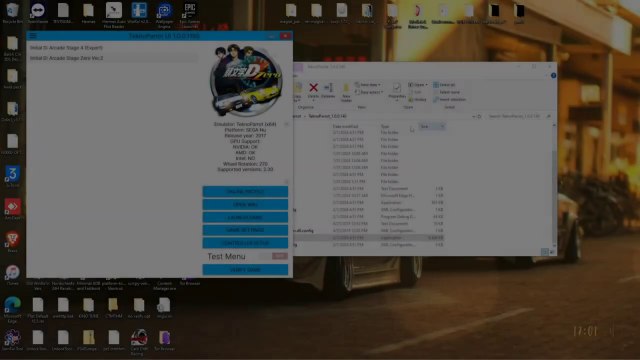Select Initial D: Arcade Stage 4 (Export)
640x360 pixels.
point(112,48)
